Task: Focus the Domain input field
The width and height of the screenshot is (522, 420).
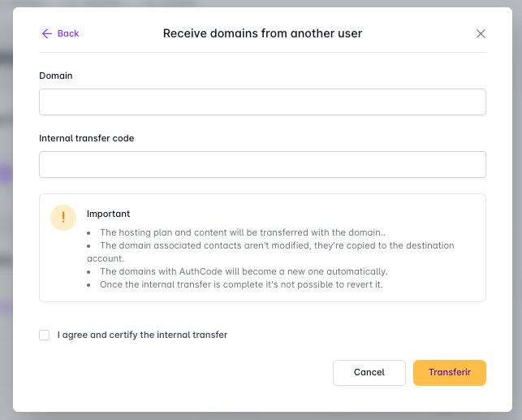Action: click(x=262, y=102)
